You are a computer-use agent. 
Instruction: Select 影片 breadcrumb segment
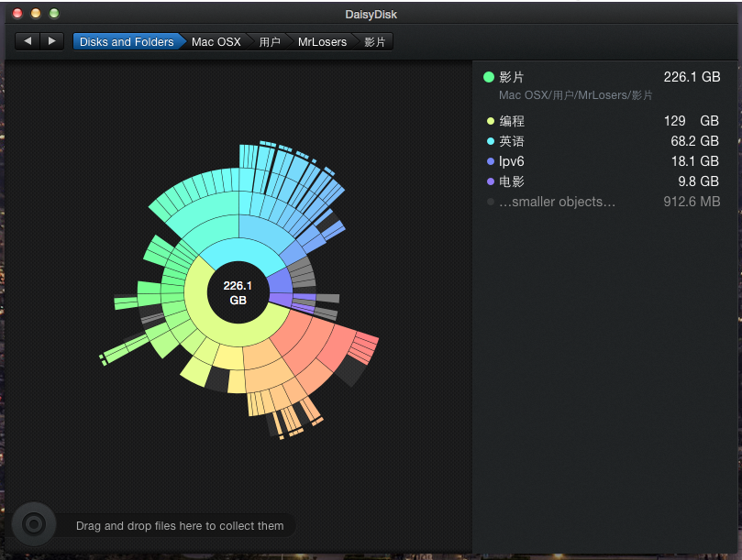point(375,41)
